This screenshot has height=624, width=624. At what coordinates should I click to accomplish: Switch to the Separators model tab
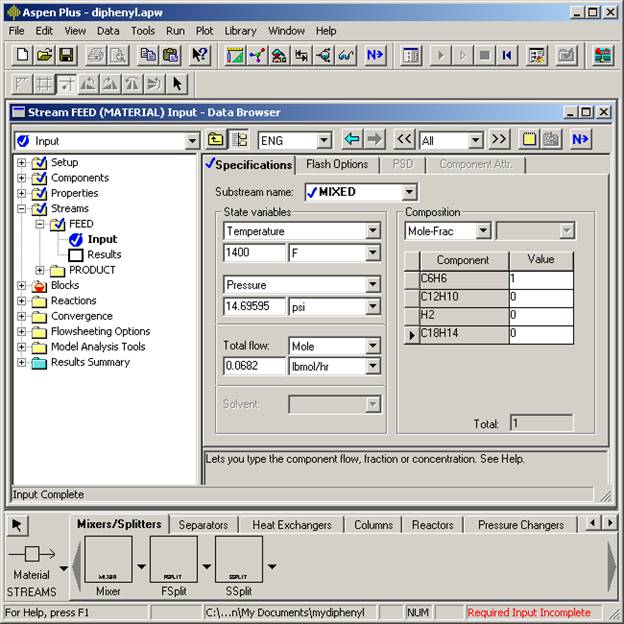[203, 524]
